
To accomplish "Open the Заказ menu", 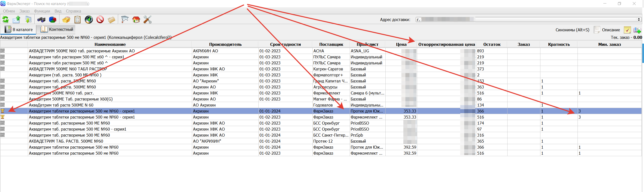I will (x=24, y=11).
